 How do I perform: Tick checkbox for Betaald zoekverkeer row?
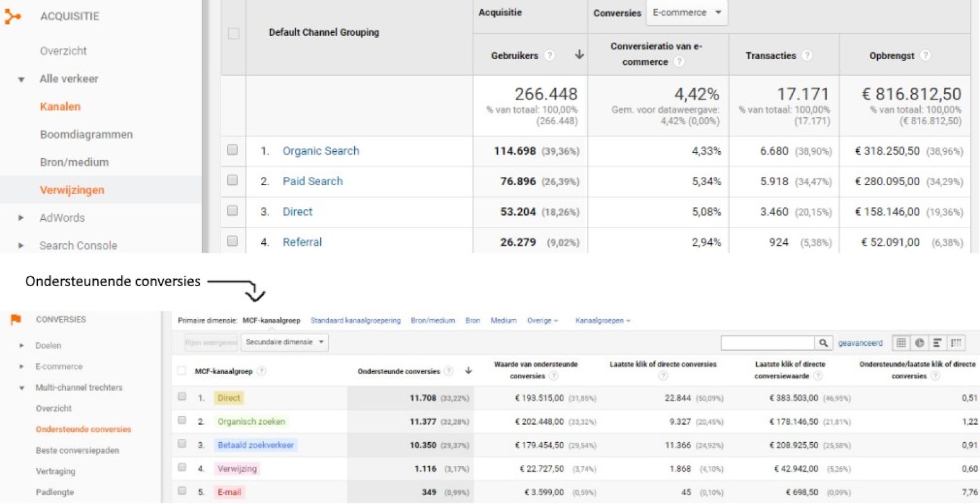pos(182,444)
